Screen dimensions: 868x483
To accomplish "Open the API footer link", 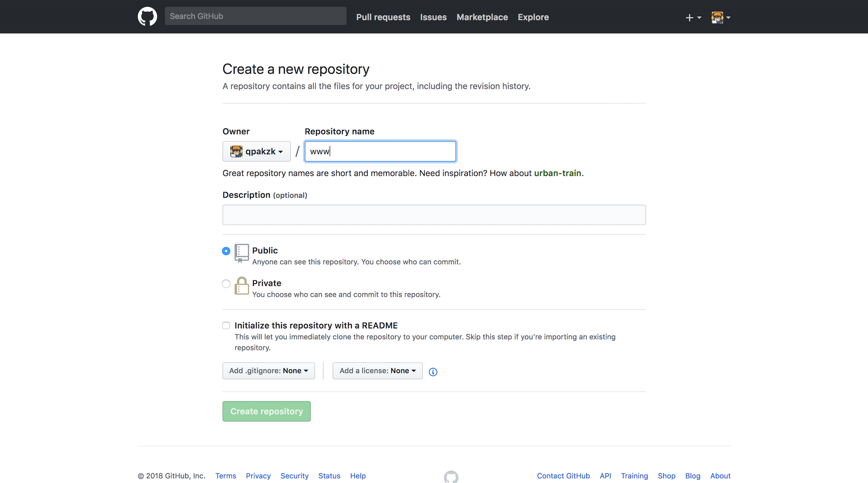I will point(605,476).
